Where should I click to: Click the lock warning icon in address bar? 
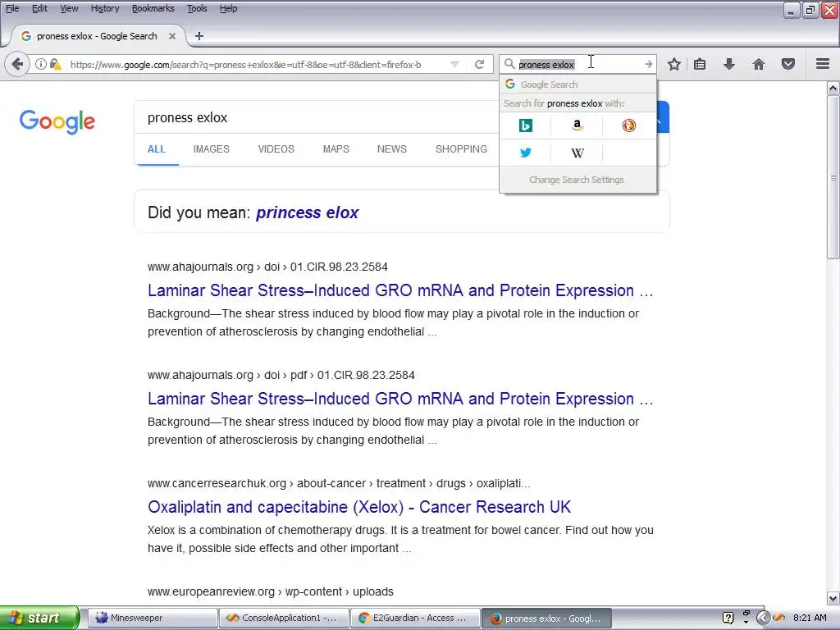click(x=55, y=64)
